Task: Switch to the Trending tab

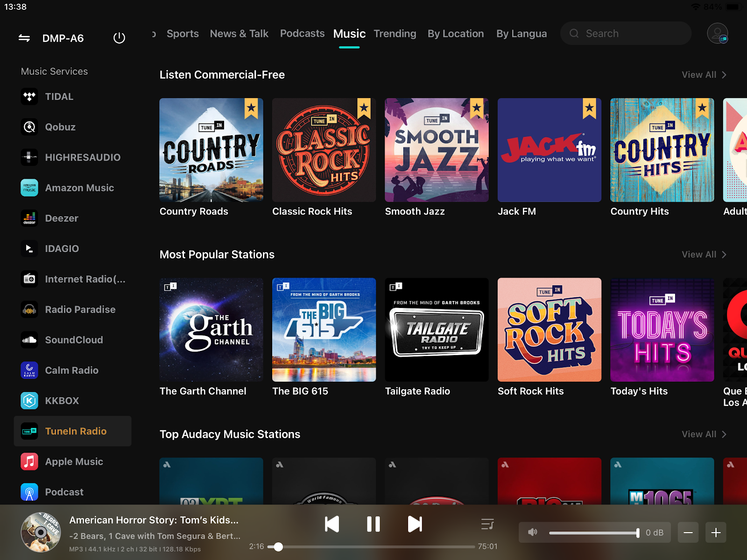Action: click(395, 34)
